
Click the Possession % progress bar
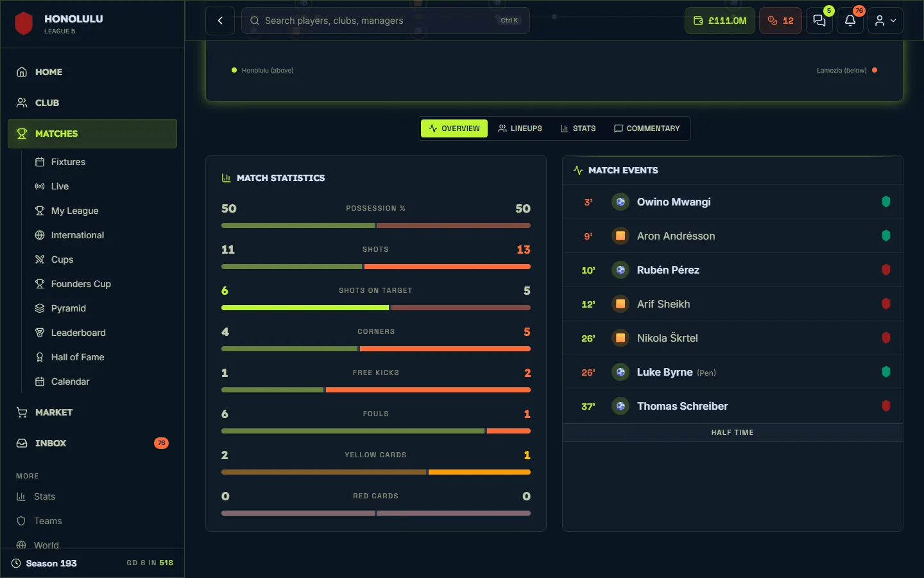[376, 225]
